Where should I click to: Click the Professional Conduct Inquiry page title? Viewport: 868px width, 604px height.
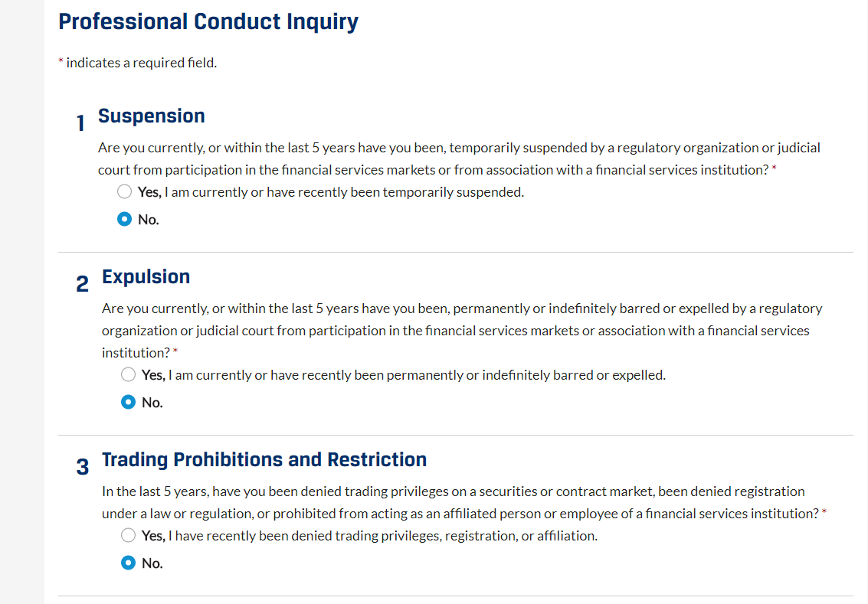(x=208, y=22)
